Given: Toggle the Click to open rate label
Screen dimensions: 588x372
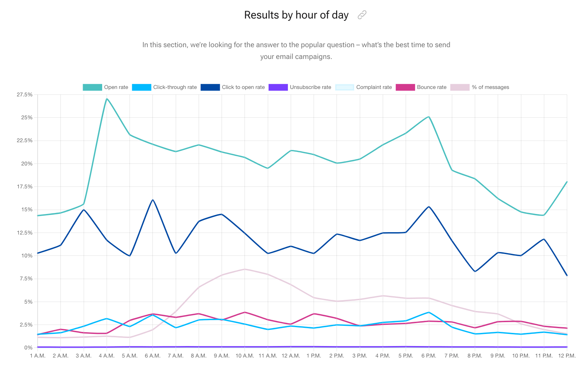Looking at the screenshot, I should click(243, 87).
